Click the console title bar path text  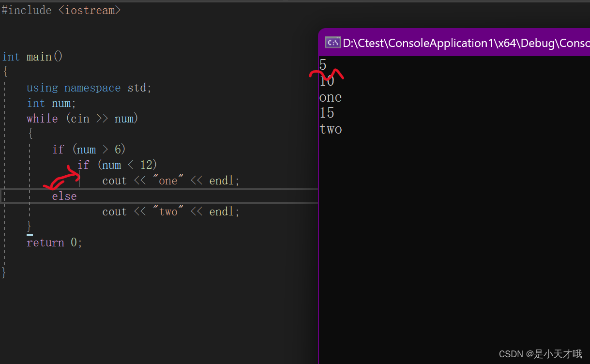(465, 43)
